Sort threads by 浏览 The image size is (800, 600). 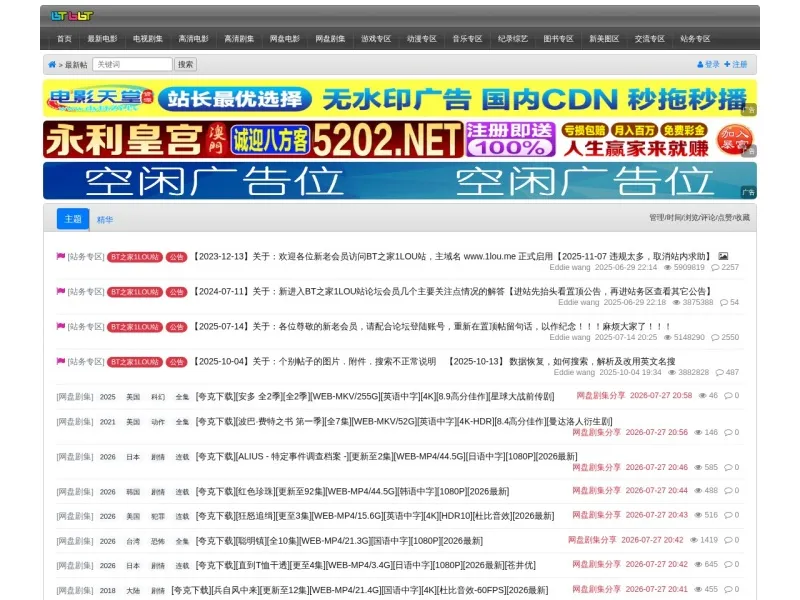(x=691, y=217)
